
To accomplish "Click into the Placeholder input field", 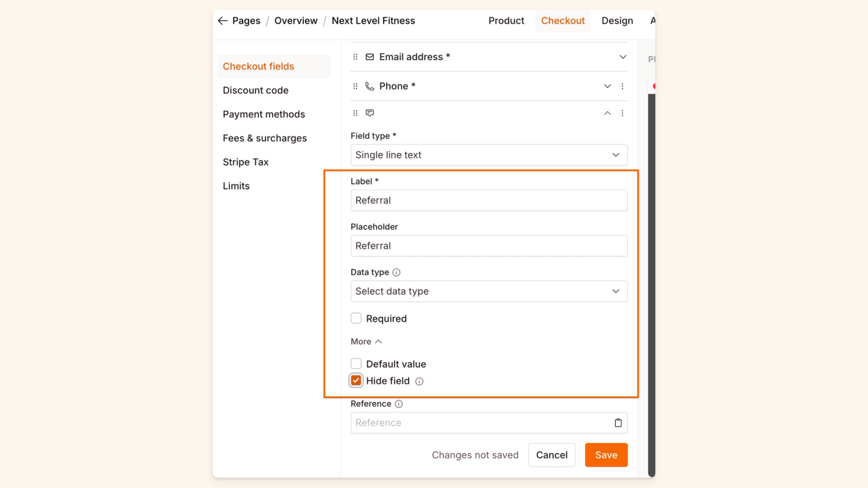I will pyautogui.click(x=489, y=246).
